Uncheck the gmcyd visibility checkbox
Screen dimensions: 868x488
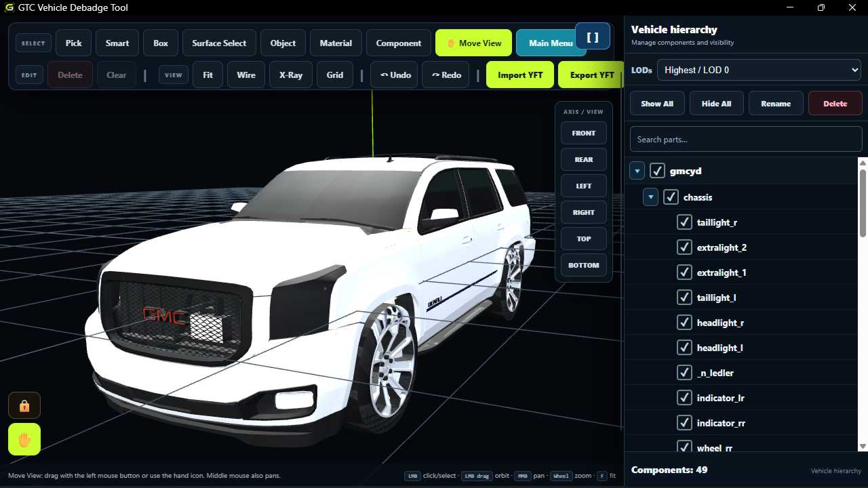pyautogui.click(x=657, y=171)
